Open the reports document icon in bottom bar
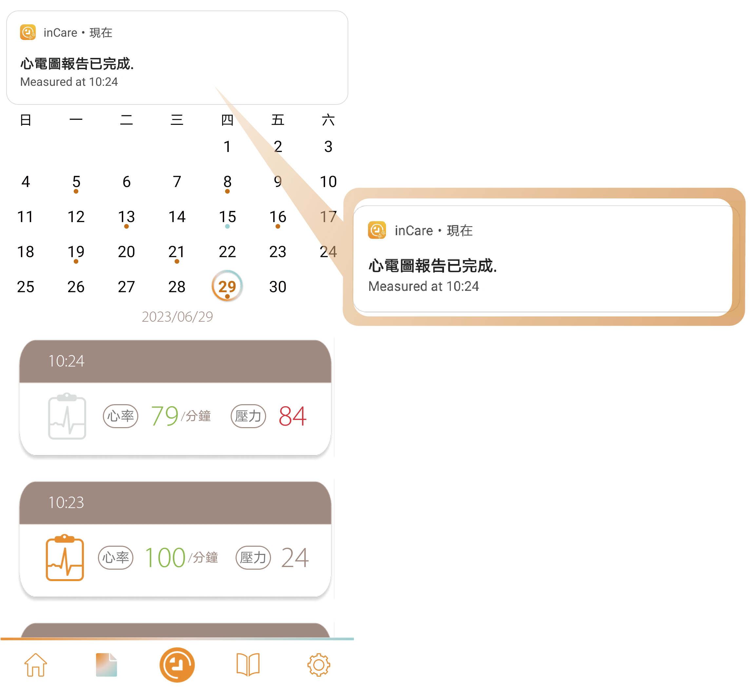 pyautogui.click(x=106, y=665)
